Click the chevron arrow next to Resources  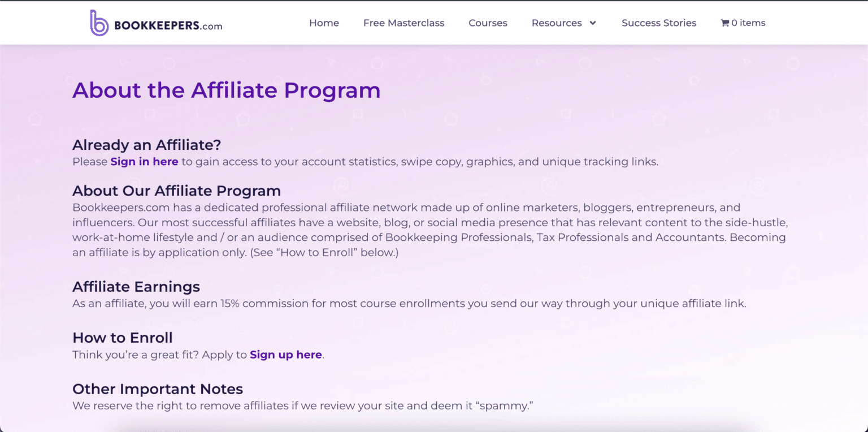(592, 23)
